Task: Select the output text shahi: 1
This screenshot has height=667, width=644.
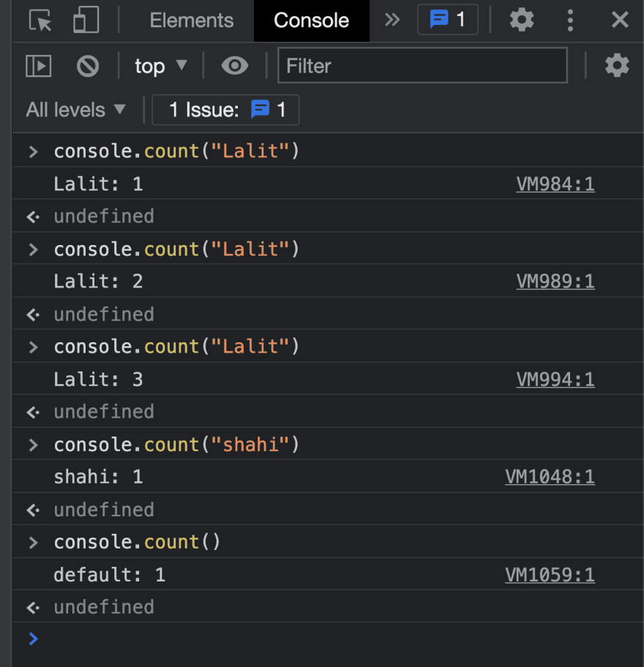Action: click(x=98, y=476)
